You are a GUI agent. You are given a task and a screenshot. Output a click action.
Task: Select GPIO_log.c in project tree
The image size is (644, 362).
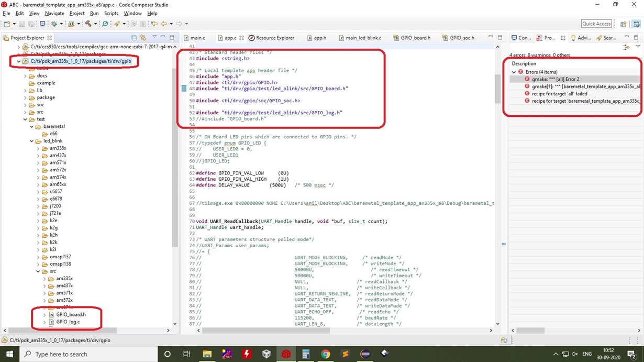click(x=68, y=322)
